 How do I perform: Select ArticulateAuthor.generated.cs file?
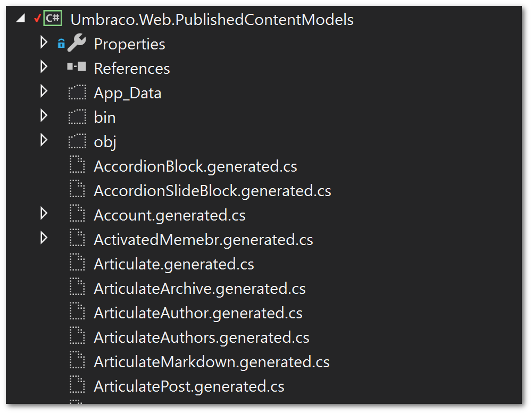point(198,313)
